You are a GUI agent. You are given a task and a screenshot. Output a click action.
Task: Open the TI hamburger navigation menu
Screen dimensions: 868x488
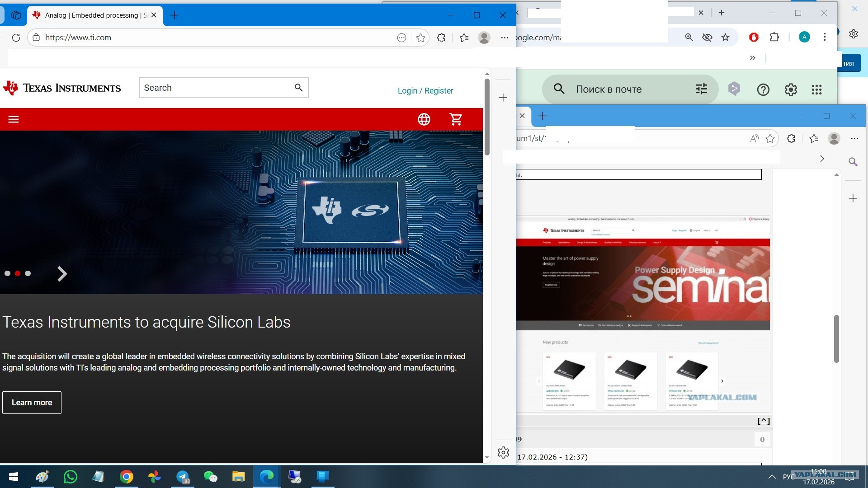tap(14, 119)
